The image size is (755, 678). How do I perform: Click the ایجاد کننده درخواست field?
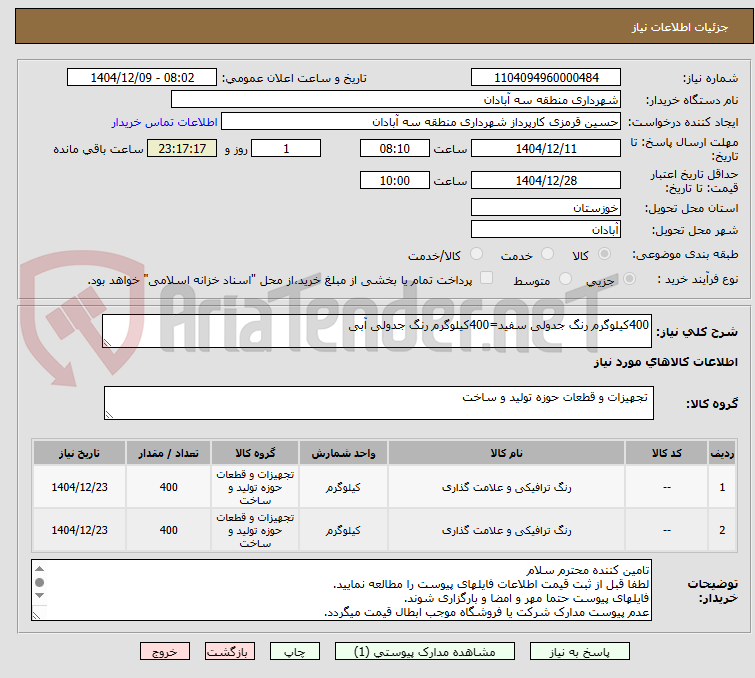point(421,122)
